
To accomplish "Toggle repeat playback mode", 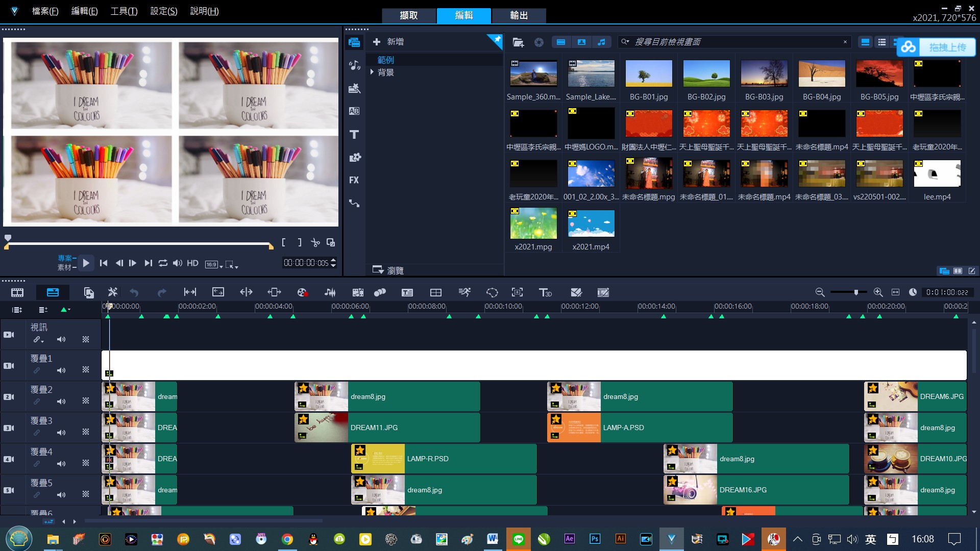I will coord(163,263).
